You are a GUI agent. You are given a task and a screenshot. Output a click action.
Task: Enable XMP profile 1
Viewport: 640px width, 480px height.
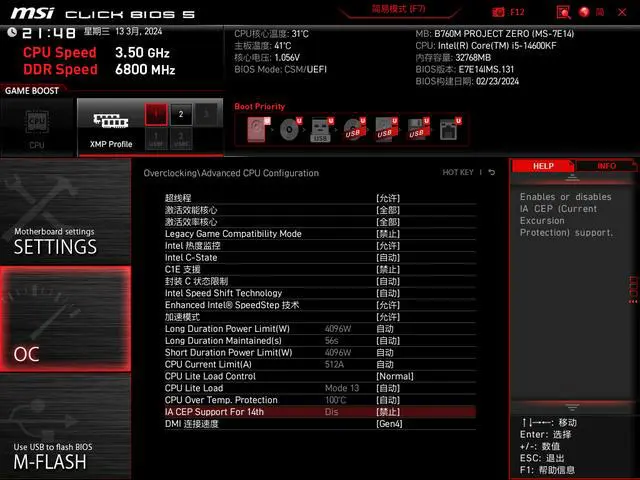coord(156,114)
